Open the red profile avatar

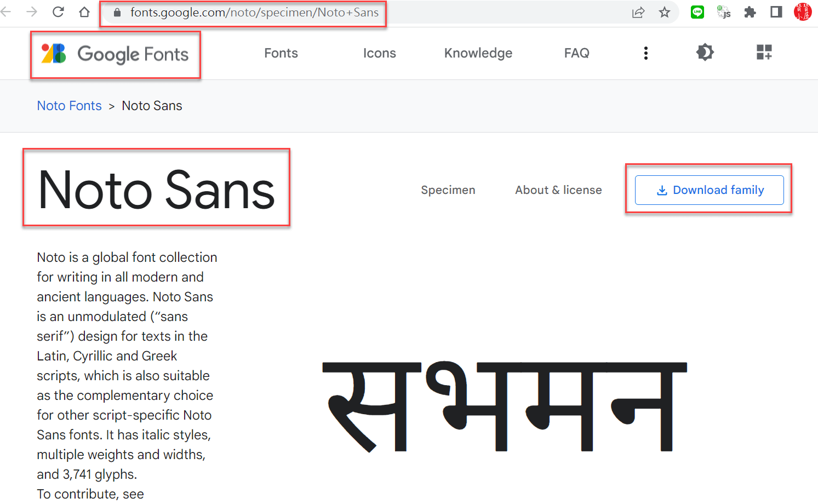point(803,12)
